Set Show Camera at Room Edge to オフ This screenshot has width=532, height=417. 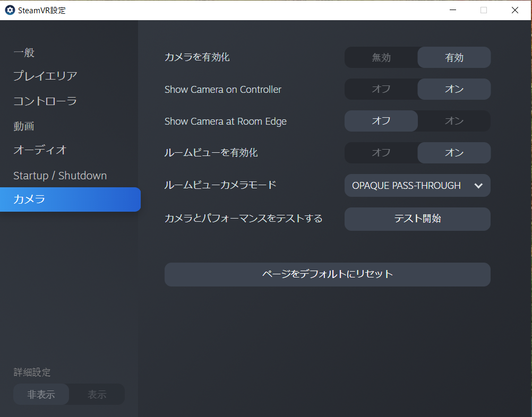(381, 121)
